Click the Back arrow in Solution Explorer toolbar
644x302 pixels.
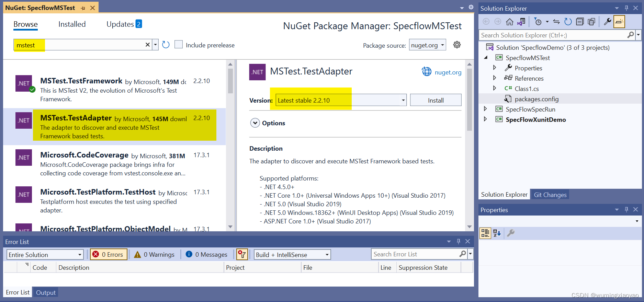[x=486, y=22]
